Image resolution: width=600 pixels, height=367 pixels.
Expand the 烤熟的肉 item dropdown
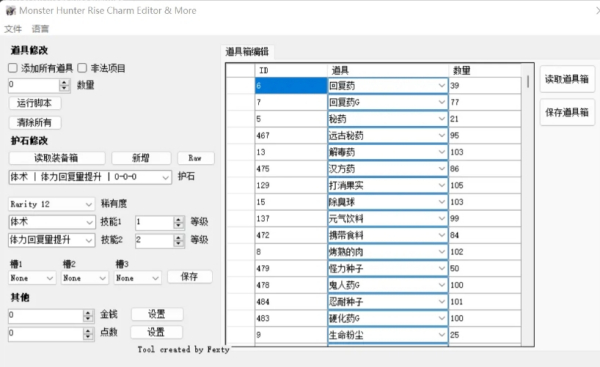click(x=441, y=252)
